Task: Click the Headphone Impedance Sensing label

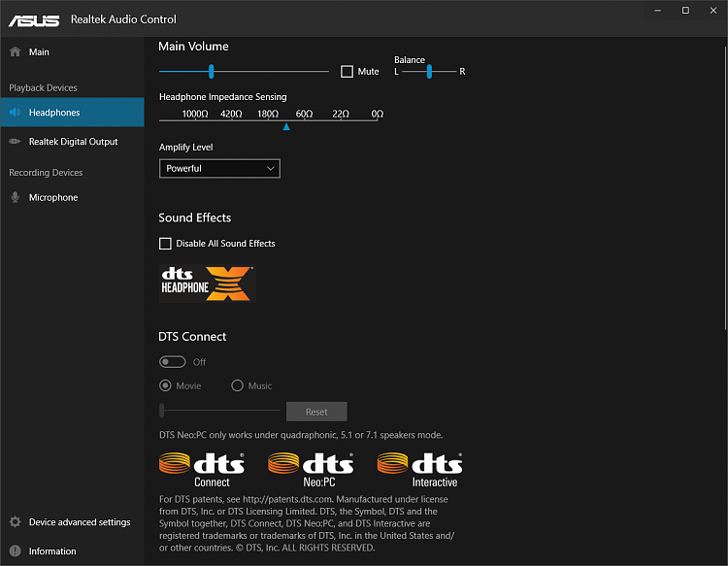Action: coord(223,96)
